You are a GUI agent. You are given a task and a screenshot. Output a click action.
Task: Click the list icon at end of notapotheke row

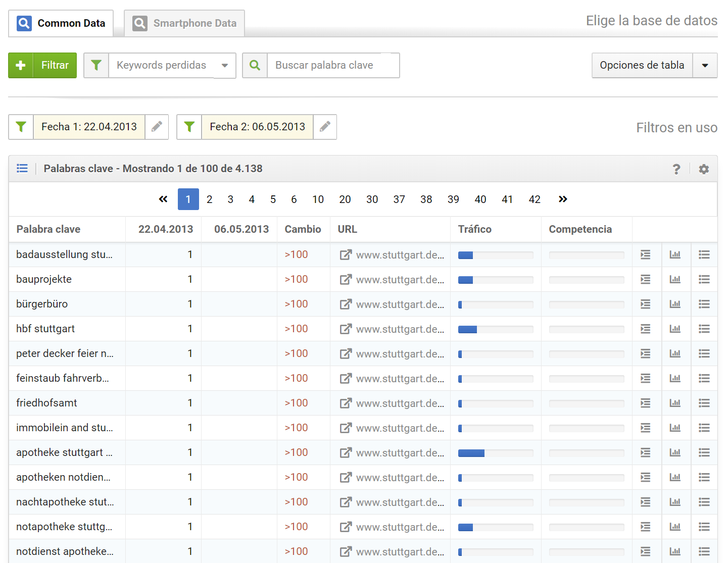pos(704,527)
